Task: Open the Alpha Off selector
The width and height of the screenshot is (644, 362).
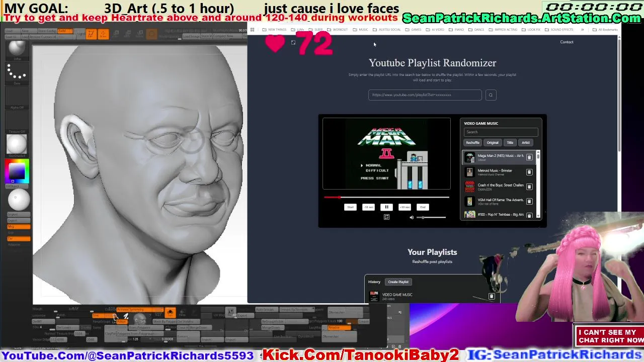Action: coord(17,97)
